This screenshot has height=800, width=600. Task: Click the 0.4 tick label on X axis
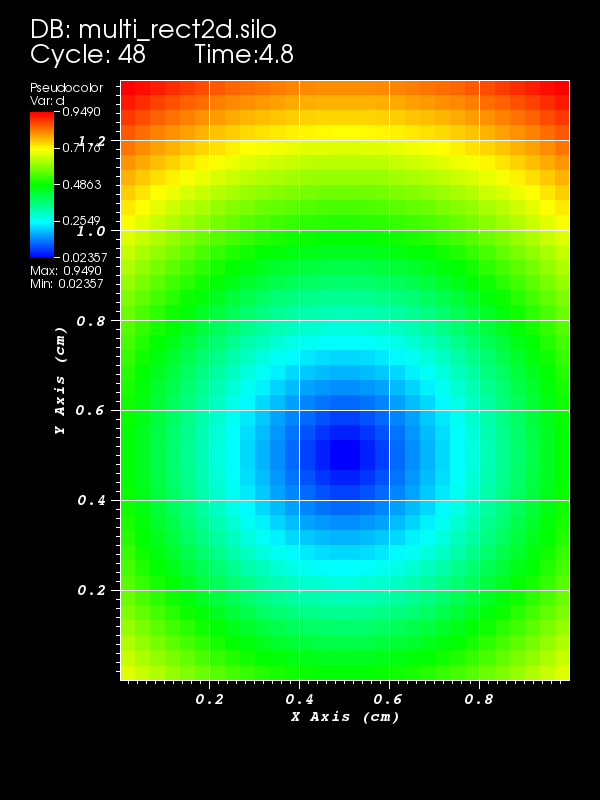click(x=299, y=700)
